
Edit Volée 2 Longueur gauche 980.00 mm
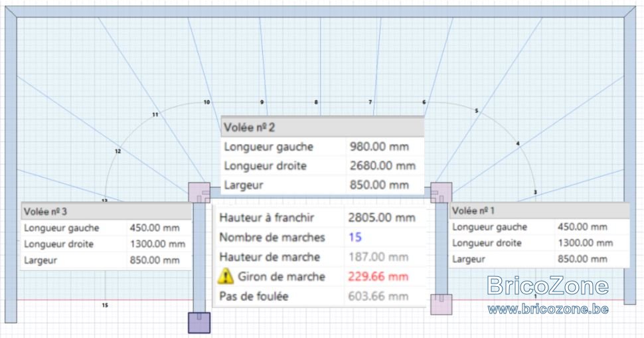(x=379, y=147)
